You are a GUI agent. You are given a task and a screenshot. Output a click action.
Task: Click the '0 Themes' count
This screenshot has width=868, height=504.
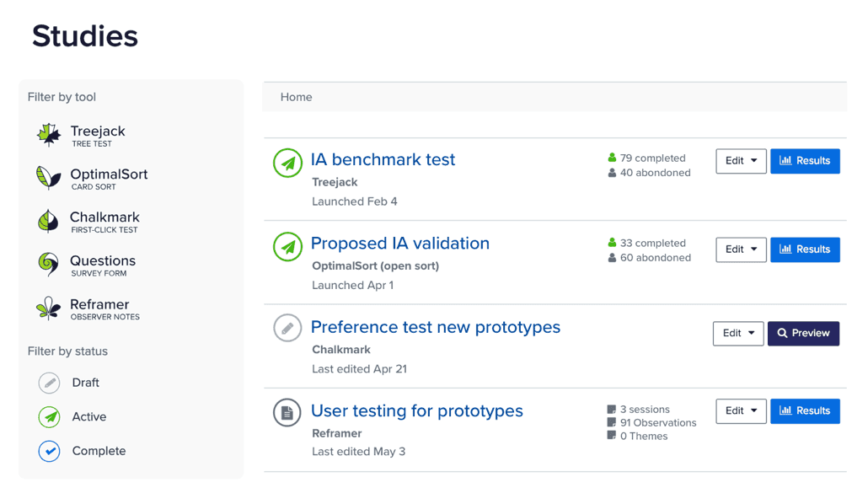644,436
